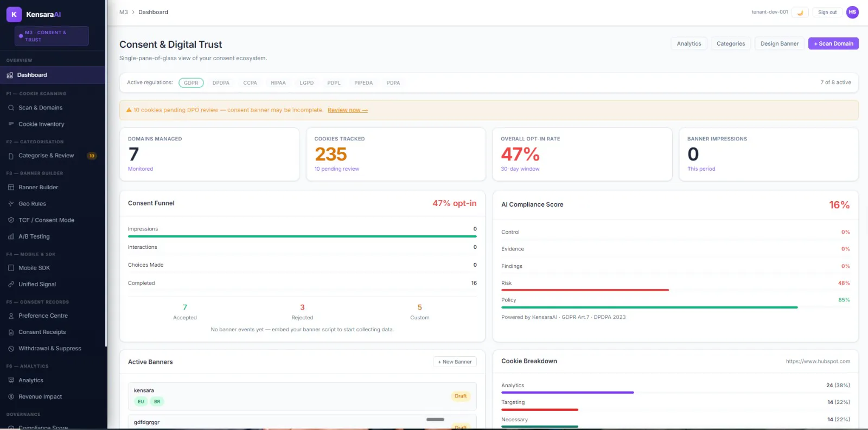Open the HS user avatar
This screenshot has width=868, height=430.
[852, 12]
